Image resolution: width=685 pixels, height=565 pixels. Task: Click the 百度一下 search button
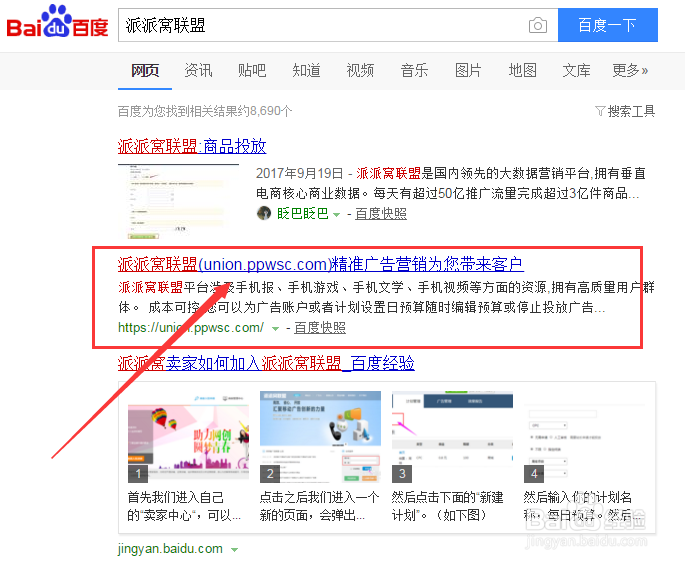608,25
